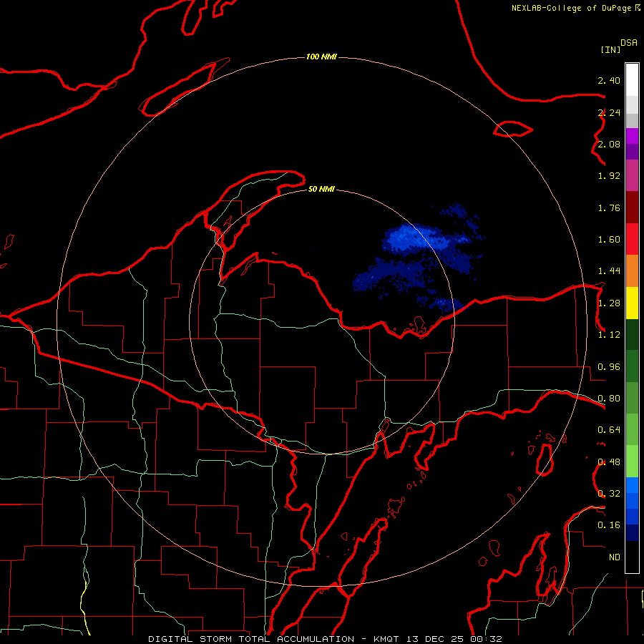Image resolution: width=644 pixels, height=644 pixels.
Task: Pick the darkest green swatch near 1.12
Action: [632, 334]
